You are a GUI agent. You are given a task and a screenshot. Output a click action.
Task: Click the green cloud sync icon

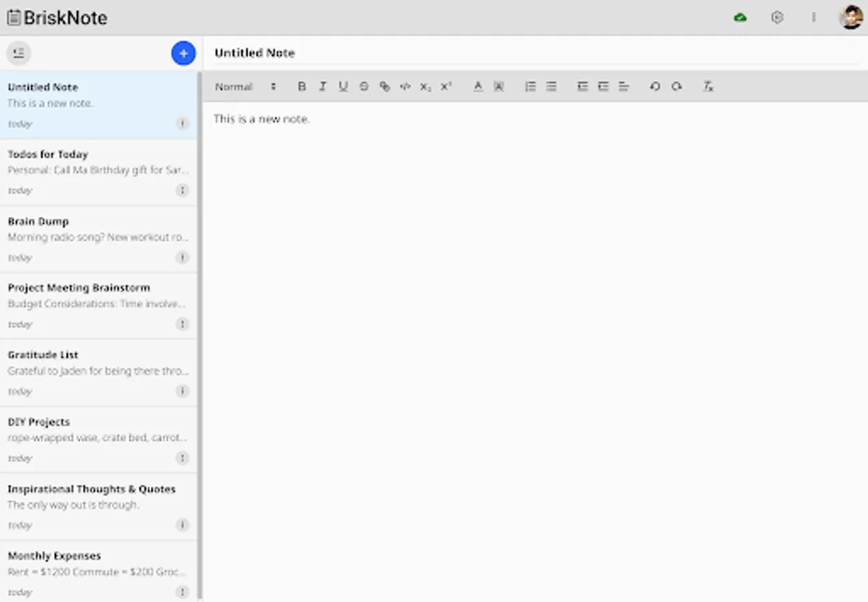740,17
